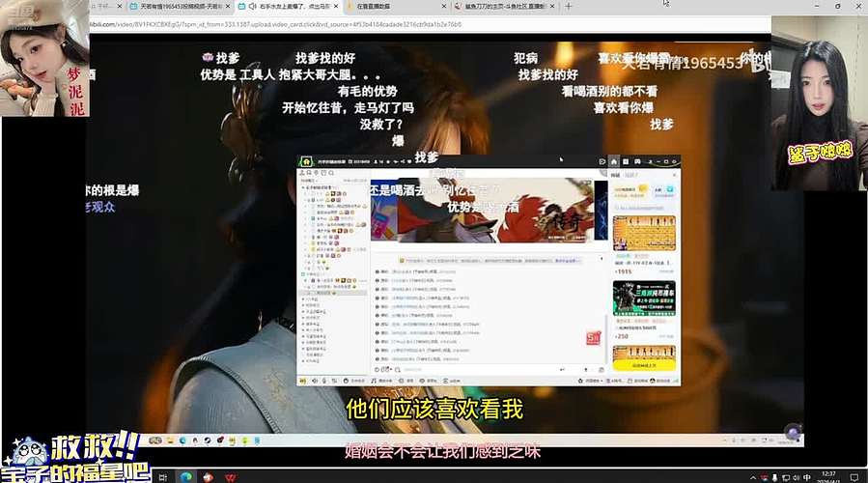The height and width of the screenshot is (483, 868).
Task: Switch to the 天若有情1965453 browser tab
Action: tap(180, 6)
